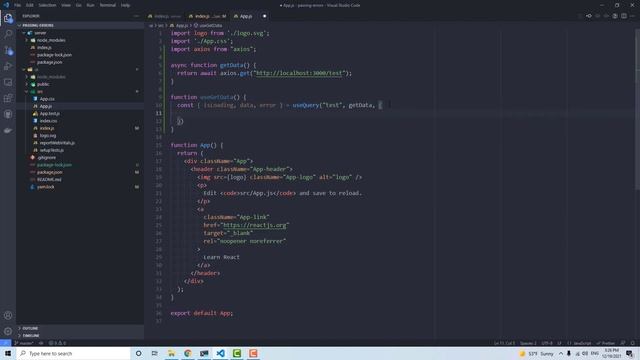Open the Extensions view
This screenshot has width=640, height=360.
[8, 98]
